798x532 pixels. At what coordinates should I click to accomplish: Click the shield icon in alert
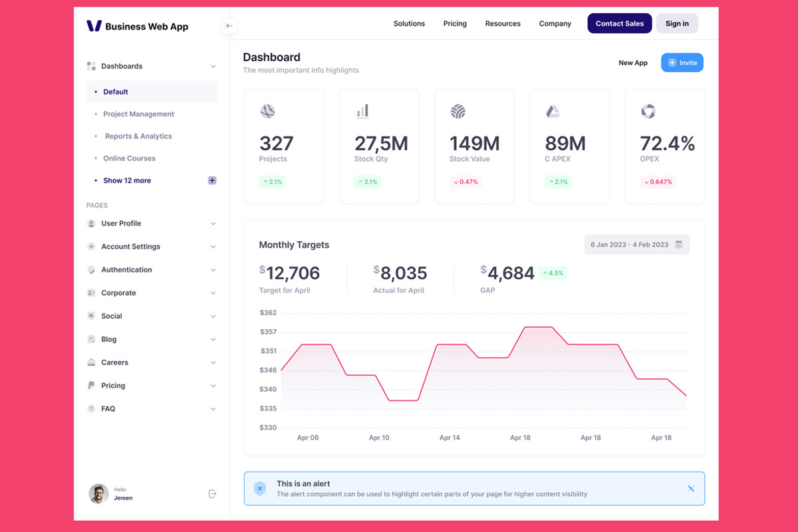(260, 489)
